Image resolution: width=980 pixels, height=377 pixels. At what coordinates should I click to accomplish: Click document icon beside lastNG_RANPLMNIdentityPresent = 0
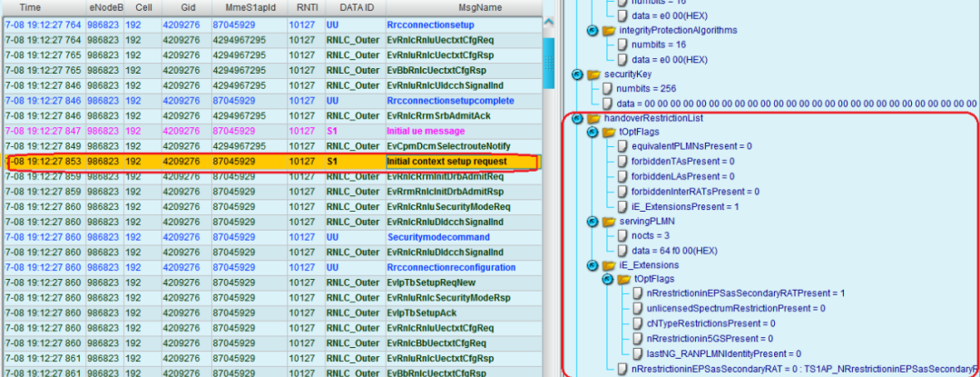click(637, 353)
